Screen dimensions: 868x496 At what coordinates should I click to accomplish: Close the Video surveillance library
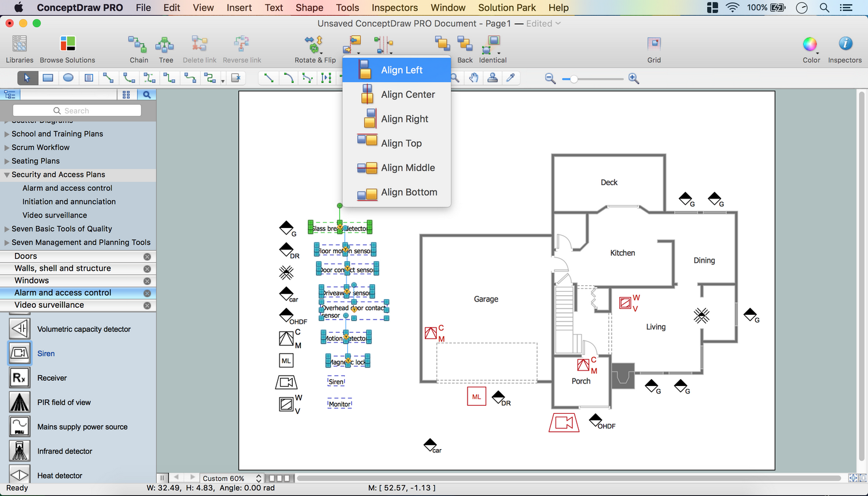pos(147,306)
